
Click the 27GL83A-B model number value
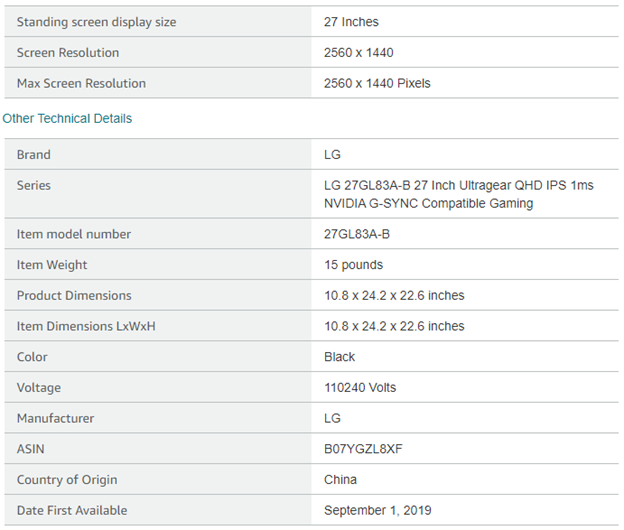357,234
